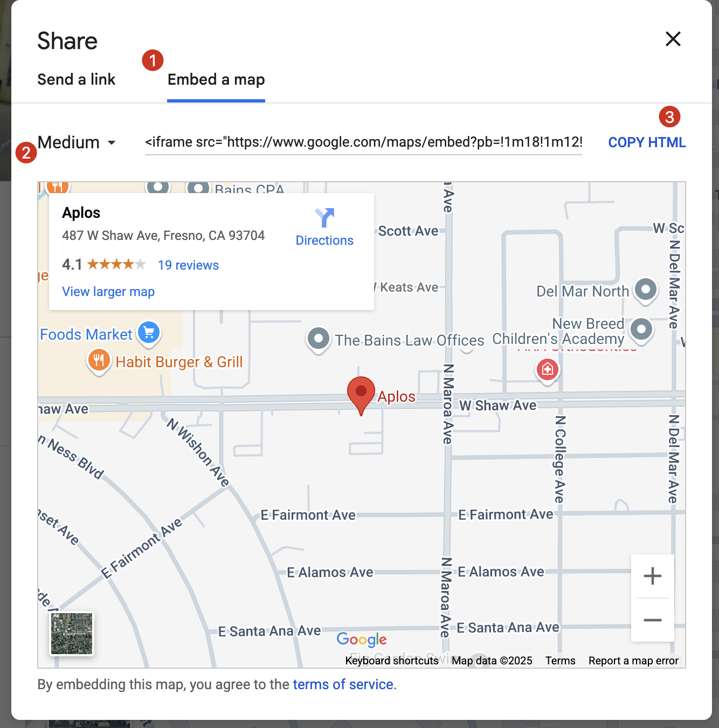
Task: Click the N Wishon Ave street label
Action: pyautogui.click(x=198, y=452)
